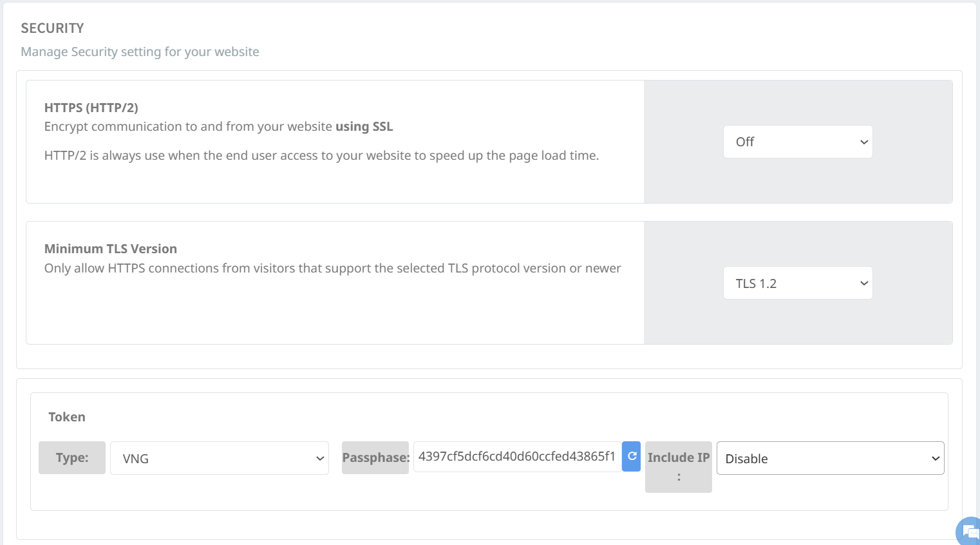This screenshot has height=545, width=980.
Task: Click the HTTPS (HTTP/2) setting title
Action: tap(91, 108)
